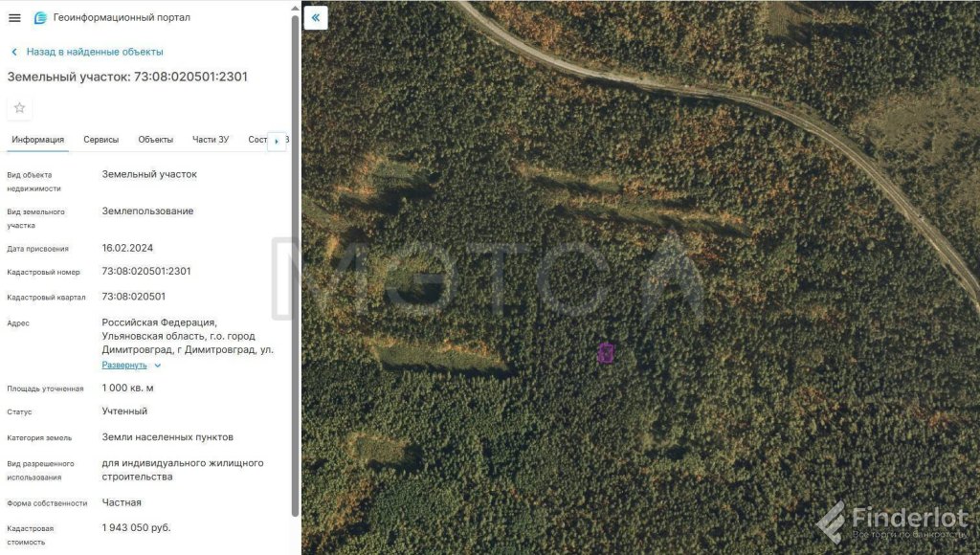
Task: Select the Части ЗУ tab
Action: 211,140
